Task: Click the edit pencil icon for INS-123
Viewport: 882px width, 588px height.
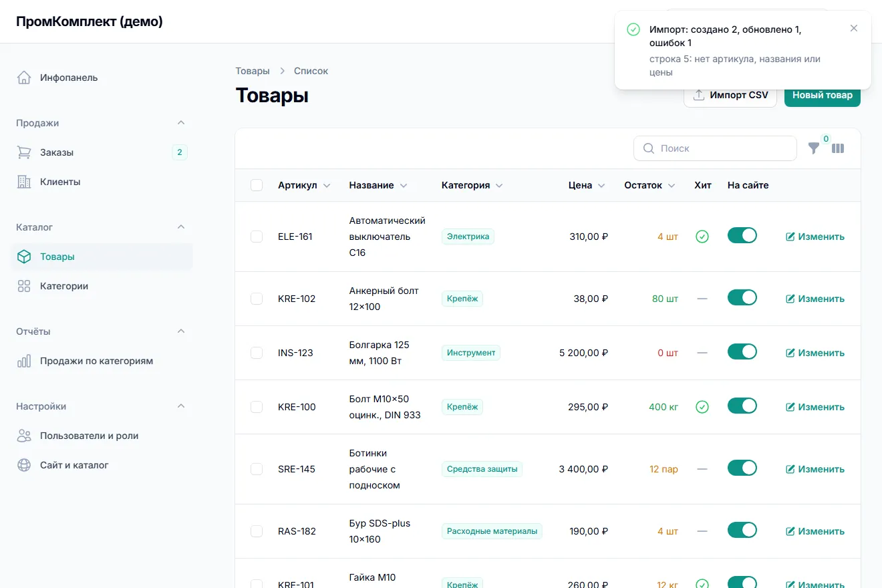Action: [x=790, y=353]
